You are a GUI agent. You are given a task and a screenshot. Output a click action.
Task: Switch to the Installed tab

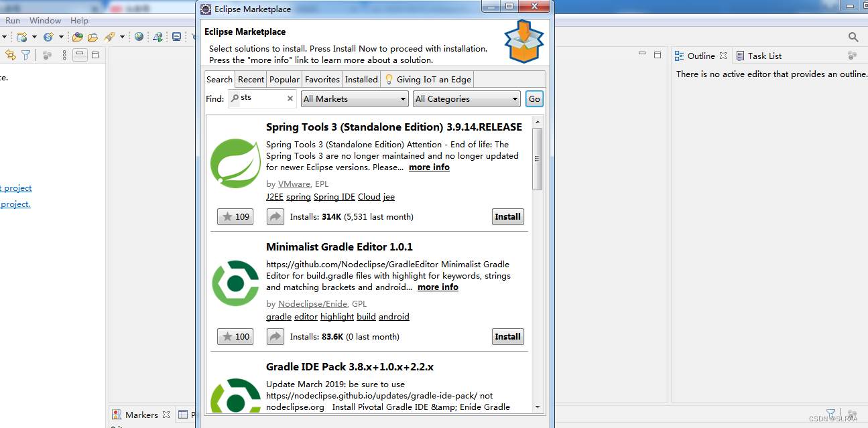click(361, 79)
